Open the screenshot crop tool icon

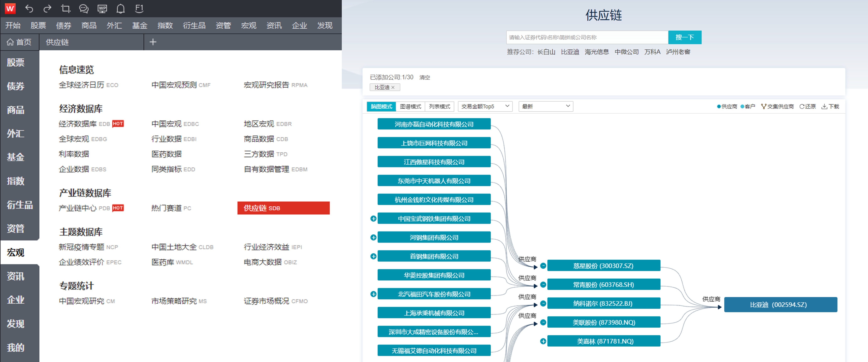click(66, 9)
